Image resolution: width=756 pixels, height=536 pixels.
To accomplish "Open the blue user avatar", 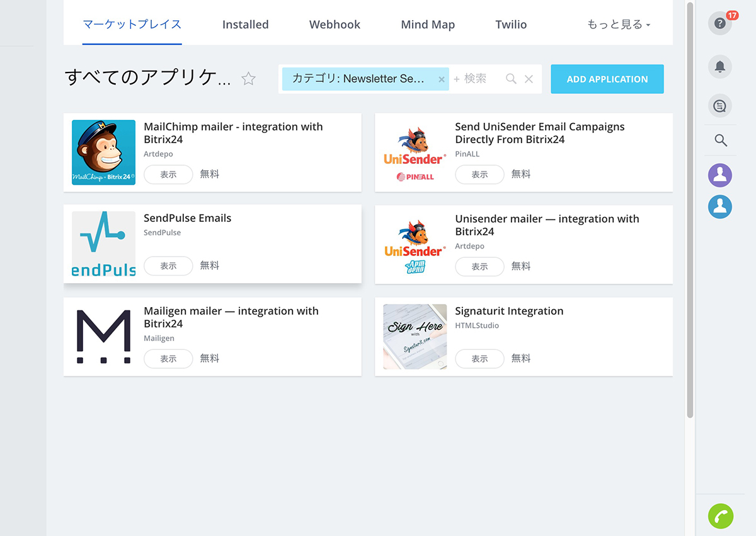I will (x=720, y=206).
